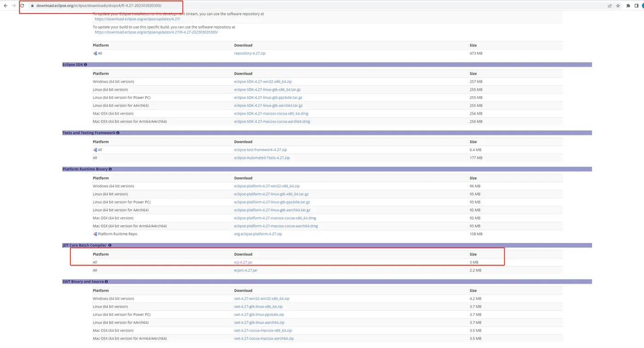
Task: Click the 257 MB size value
Action: tap(476, 82)
